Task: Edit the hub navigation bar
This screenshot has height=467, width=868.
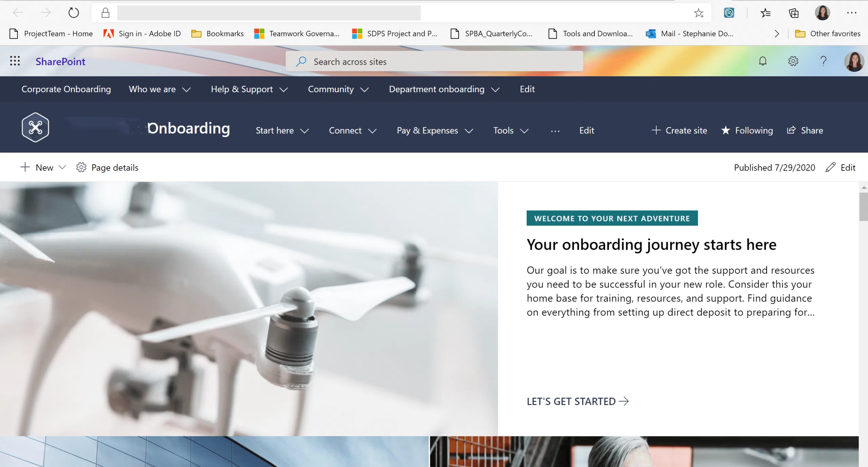Action: [527, 89]
